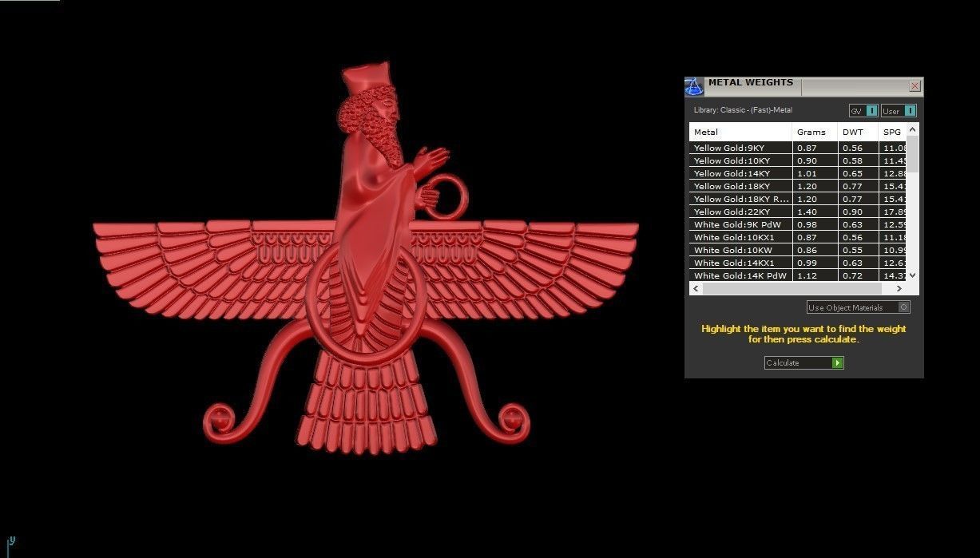Click the 1.40 grams cell for Yellow Gold:22KY
Screen dimensions: 980x558
(815, 212)
